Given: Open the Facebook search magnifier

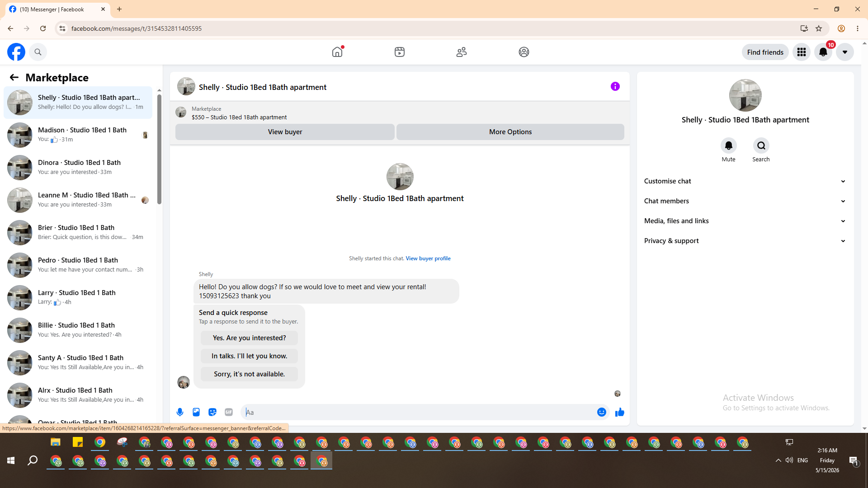Looking at the screenshot, I should click(38, 52).
